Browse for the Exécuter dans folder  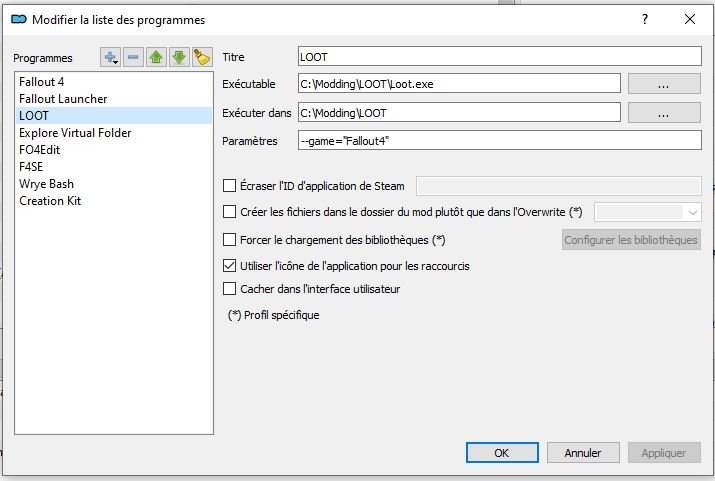(664, 114)
